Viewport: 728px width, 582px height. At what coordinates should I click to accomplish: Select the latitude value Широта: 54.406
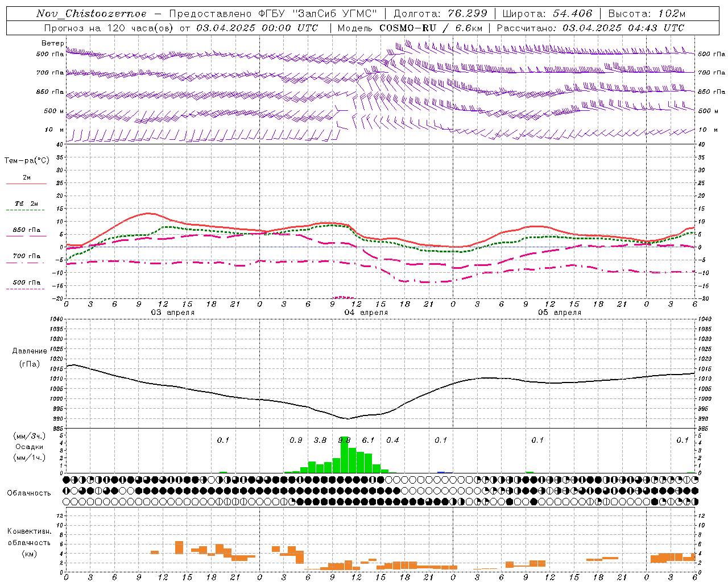click(547, 14)
